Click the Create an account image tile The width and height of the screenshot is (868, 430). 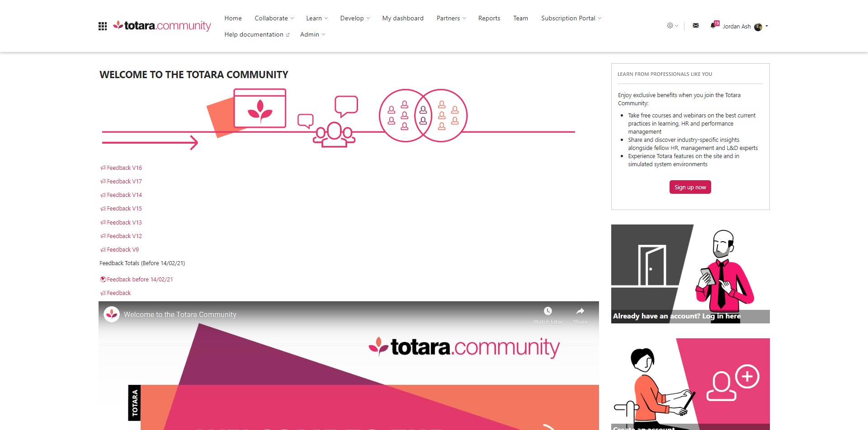pyautogui.click(x=690, y=384)
